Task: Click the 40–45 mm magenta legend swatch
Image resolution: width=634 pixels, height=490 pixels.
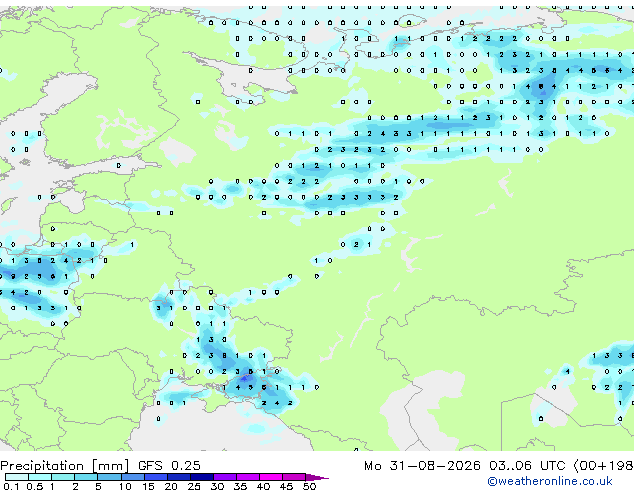Action: [271, 477]
